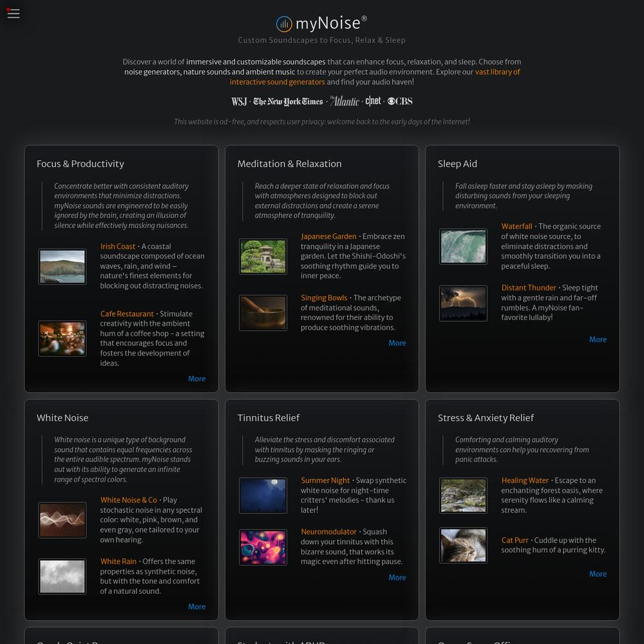Follow the Cafe Restaurant text link

click(x=127, y=314)
